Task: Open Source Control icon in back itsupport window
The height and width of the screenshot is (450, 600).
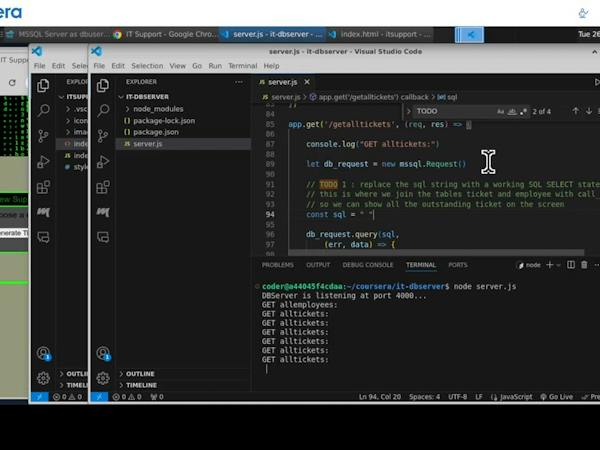Action: click(43, 136)
